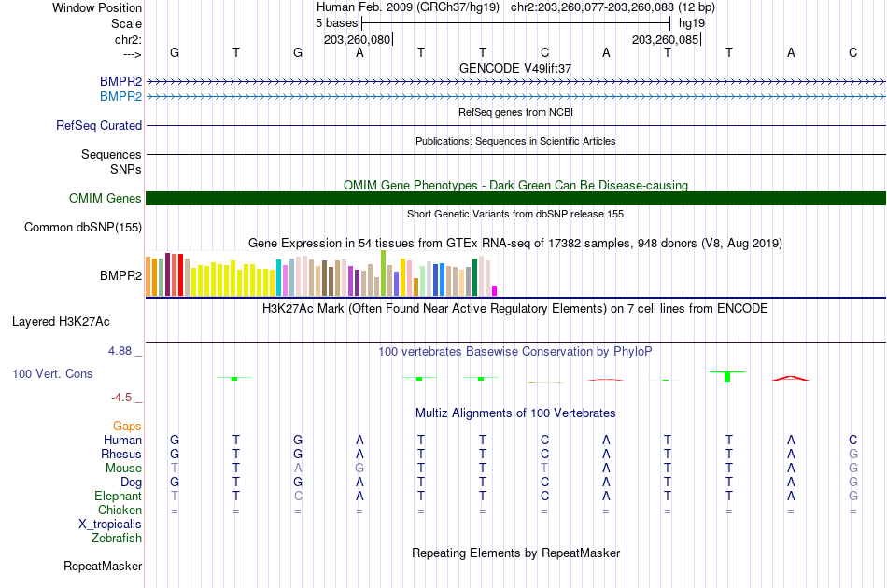Click Publications: Sequences in Scientific Articles title
887x588 pixels.
(515, 141)
